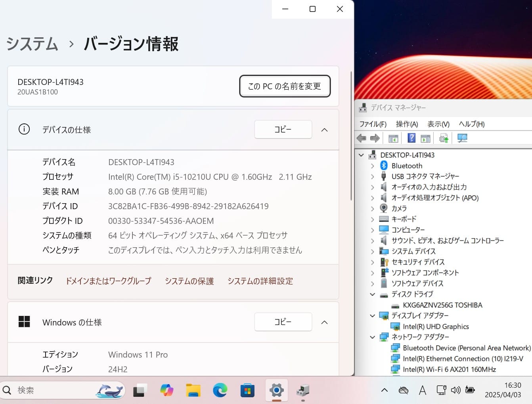Click the IME 'A' input mode indicator
The image size is (532, 404).
423,390
